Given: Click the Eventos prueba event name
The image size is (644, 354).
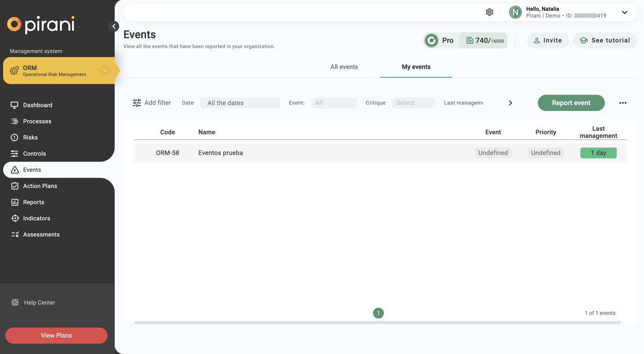Looking at the screenshot, I should [x=220, y=153].
